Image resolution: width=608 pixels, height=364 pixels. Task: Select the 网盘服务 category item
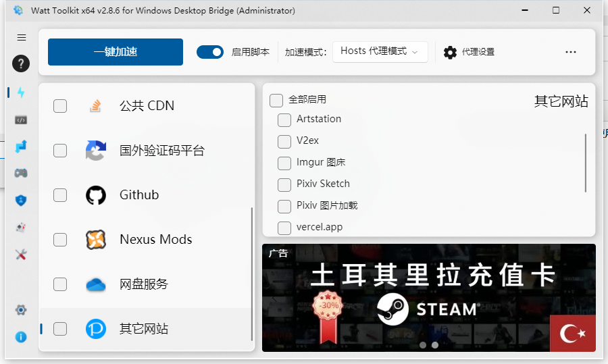click(143, 284)
